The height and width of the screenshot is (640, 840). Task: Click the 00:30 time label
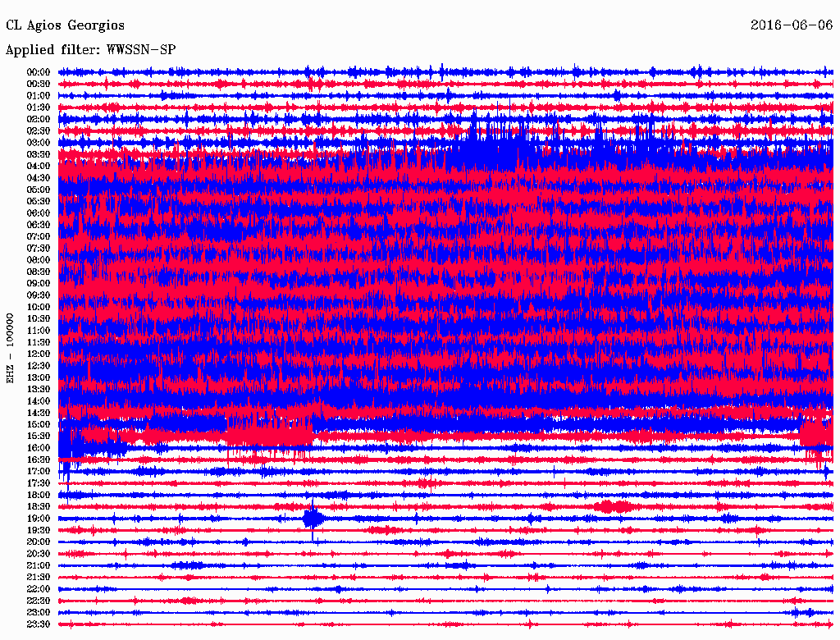[39, 84]
